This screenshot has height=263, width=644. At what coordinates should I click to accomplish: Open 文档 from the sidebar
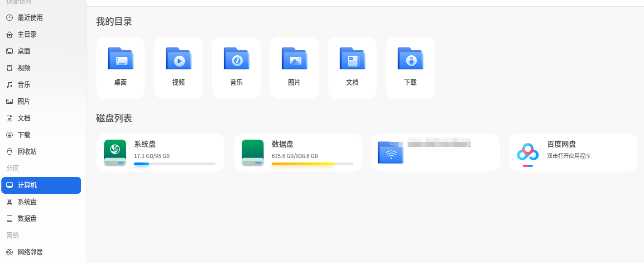(x=41, y=118)
